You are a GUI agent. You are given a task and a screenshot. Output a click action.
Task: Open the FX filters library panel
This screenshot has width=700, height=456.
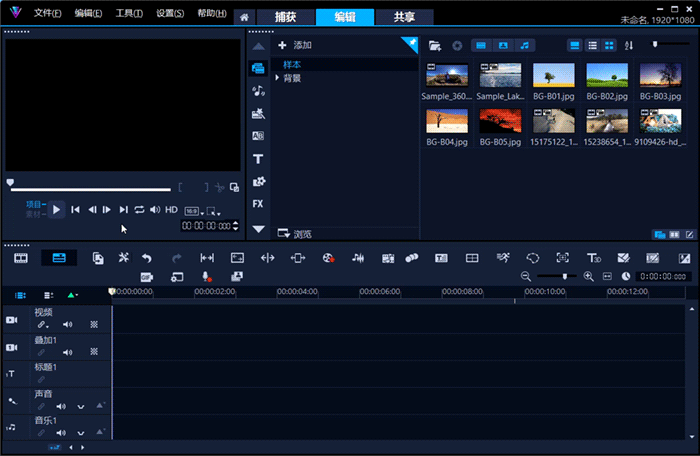[258, 204]
